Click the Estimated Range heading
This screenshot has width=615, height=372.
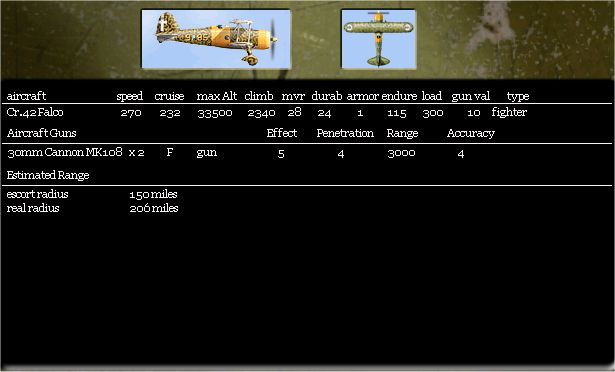point(48,175)
